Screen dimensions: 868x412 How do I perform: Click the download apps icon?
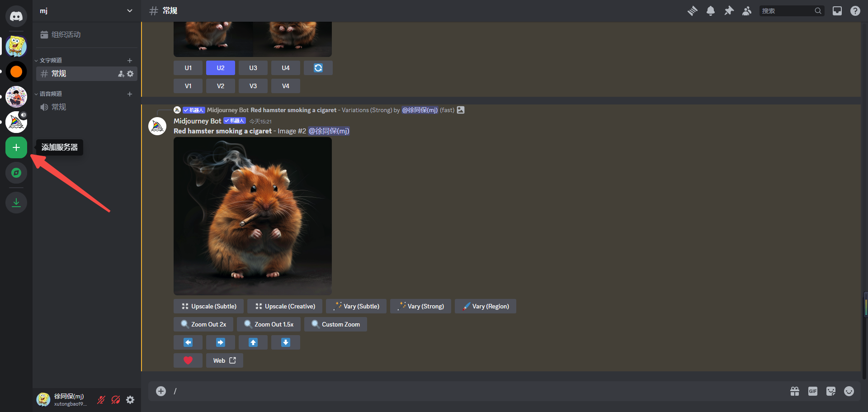tap(16, 203)
